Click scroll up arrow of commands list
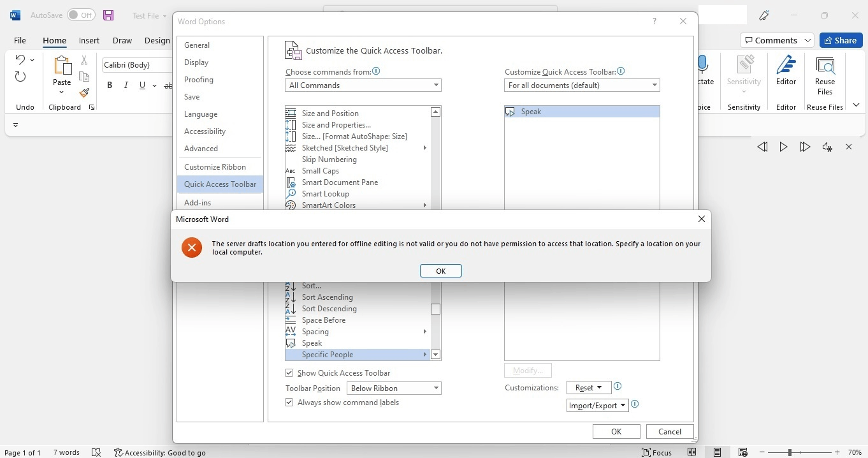Image resolution: width=868 pixels, height=458 pixels. coord(436,112)
